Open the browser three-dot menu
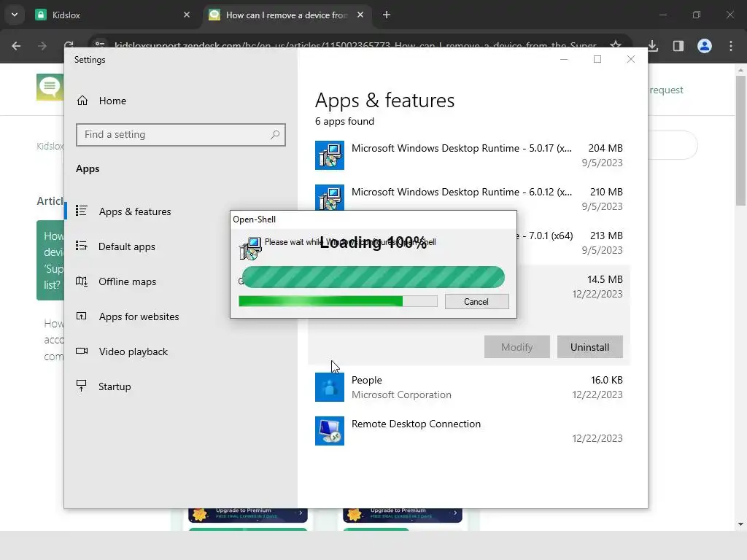747x560 pixels. [x=731, y=46]
